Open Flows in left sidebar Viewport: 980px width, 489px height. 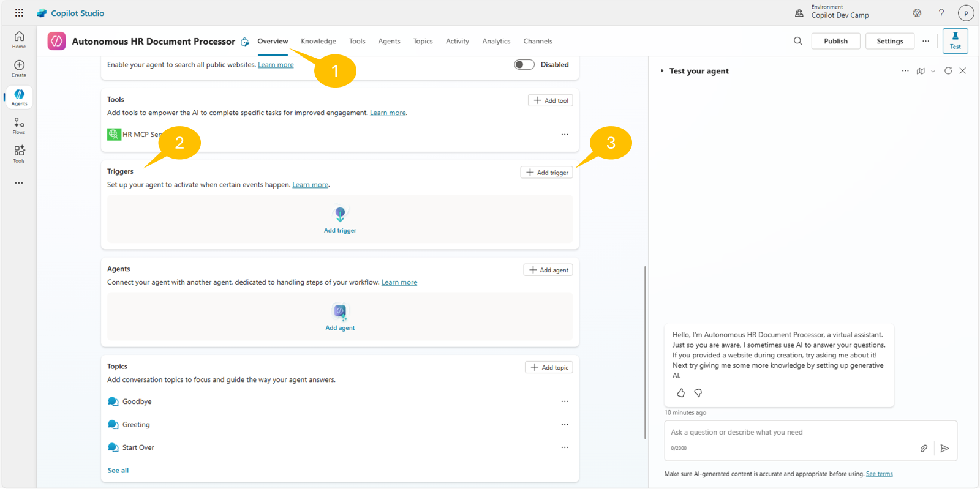coord(19,126)
